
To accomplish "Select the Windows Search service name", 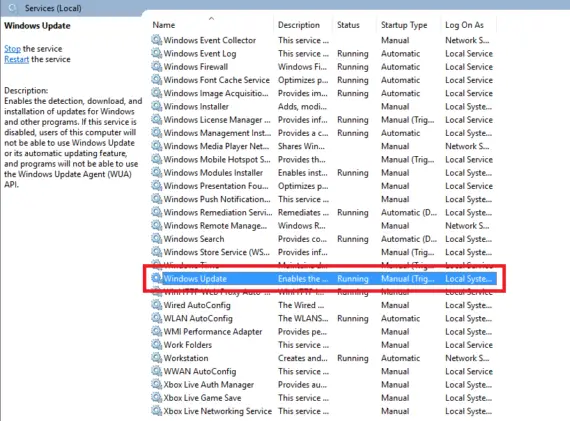I will click(x=194, y=239).
